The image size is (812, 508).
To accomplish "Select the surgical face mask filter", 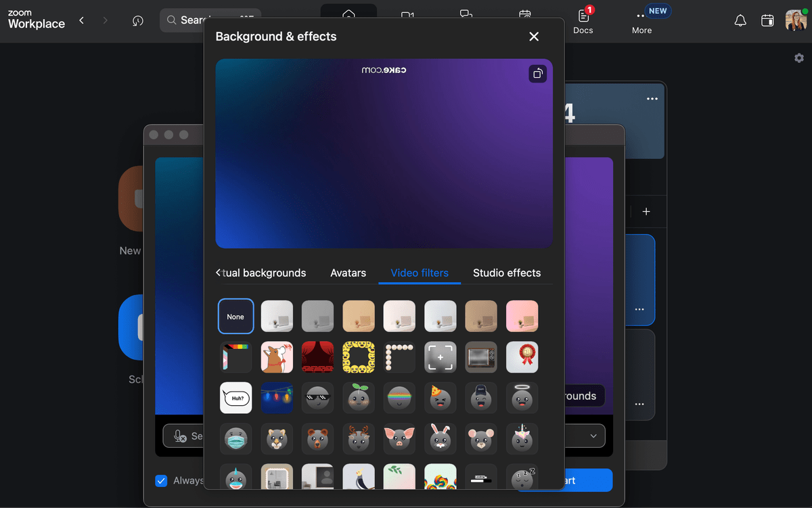I will point(235,439).
